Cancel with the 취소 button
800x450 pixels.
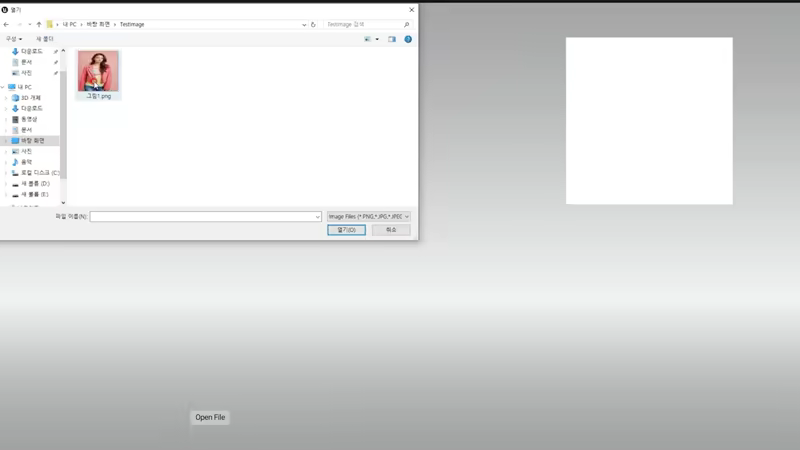coord(391,230)
